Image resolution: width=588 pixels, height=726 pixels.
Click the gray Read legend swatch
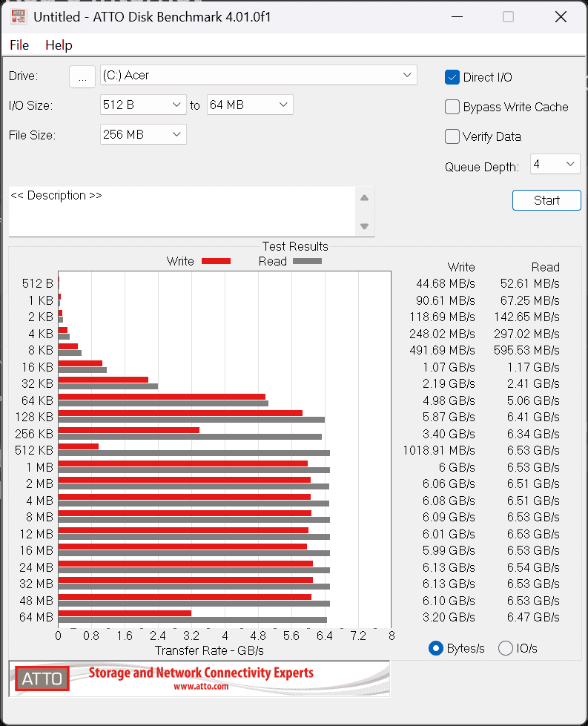(307, 261)
